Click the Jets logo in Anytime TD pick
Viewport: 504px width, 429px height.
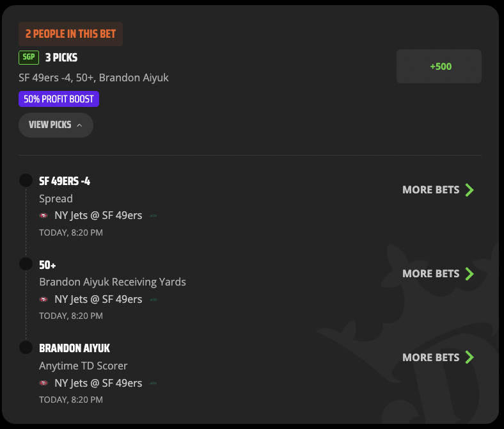pyautogui.click(x=154, y=384)
